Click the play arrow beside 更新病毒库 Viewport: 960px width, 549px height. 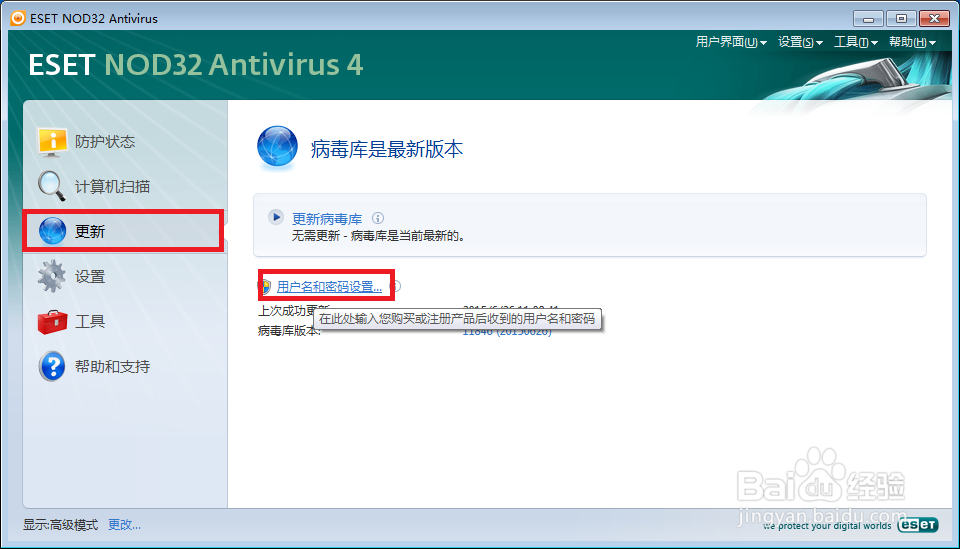tap(276, 217)
